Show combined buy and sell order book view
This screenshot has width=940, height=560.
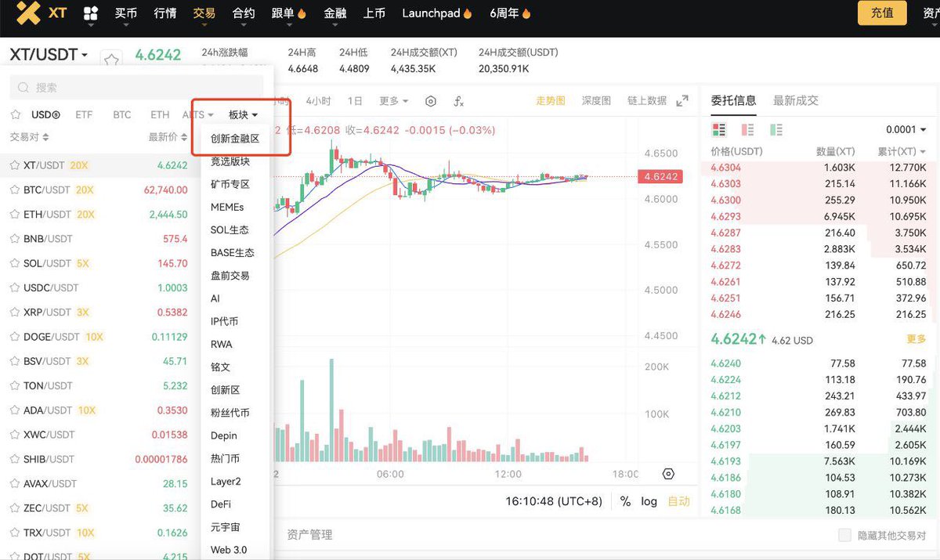718,129
